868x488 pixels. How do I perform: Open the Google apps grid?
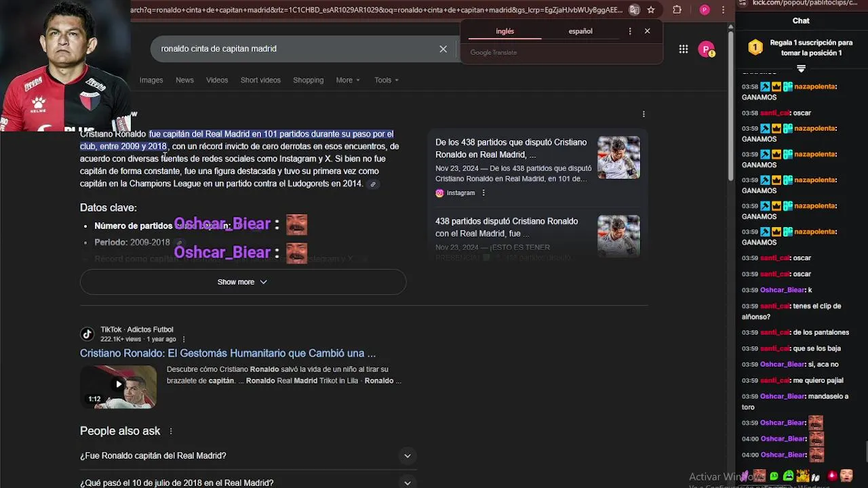(x=684, y=49)
